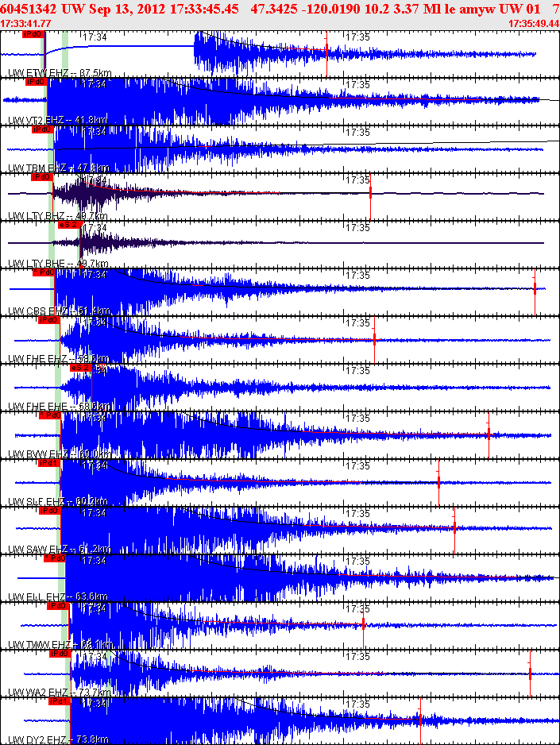Click the 17:35 time tick on ETW trace
Image resolution: width=560 pixels, height=745 pixels.
pyautogui.click(x=357, y=37)
